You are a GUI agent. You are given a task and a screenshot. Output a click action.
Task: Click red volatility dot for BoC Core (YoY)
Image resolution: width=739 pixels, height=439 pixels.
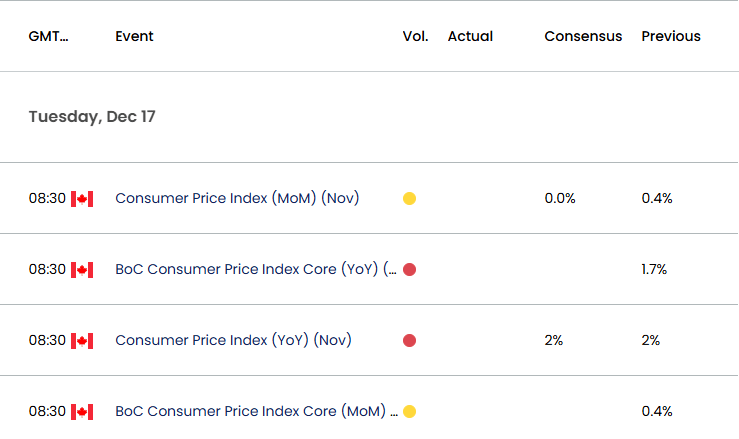pos(410,270)
